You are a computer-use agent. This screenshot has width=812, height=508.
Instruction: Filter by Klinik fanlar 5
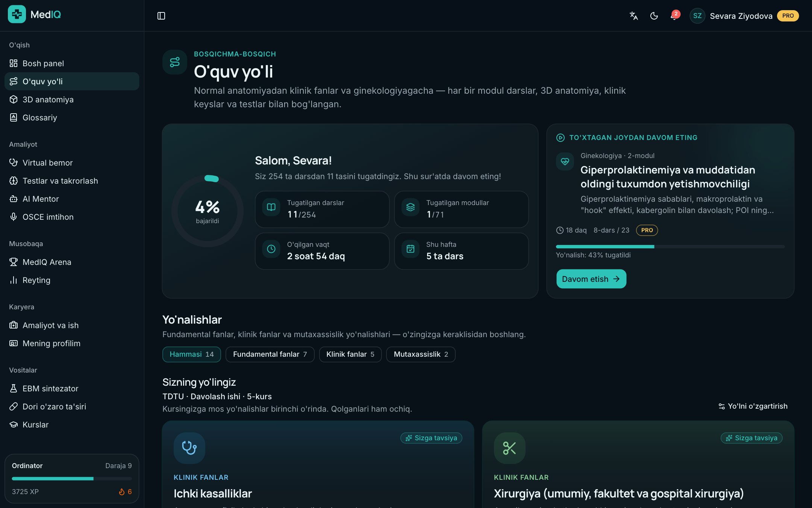[x=350, y=354]
